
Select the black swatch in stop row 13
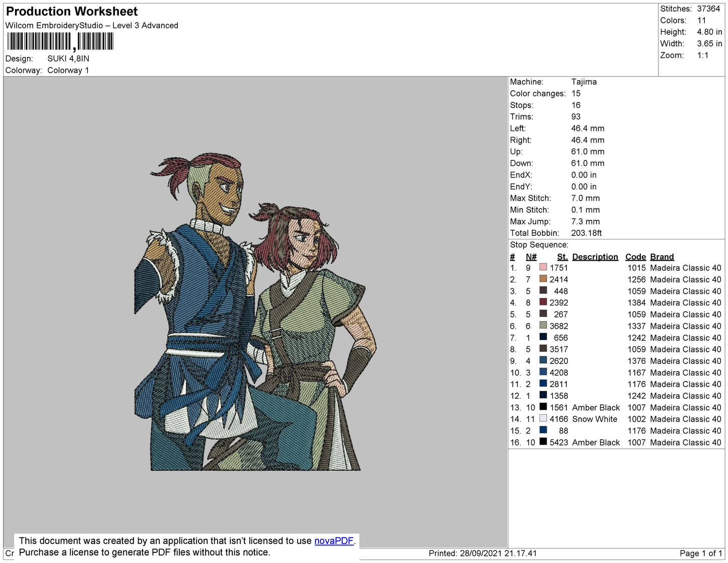pos(543,407)
